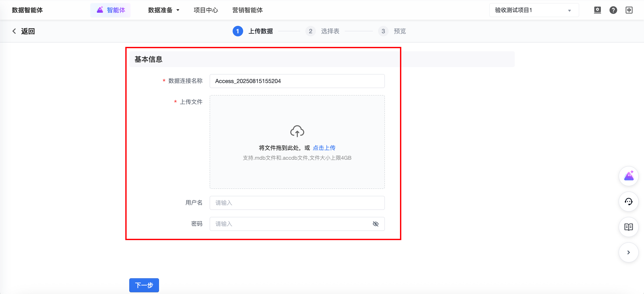This screenshot has width=644, height=294.
Task: Click the customer service headset icon
Action: pos(628,202)
